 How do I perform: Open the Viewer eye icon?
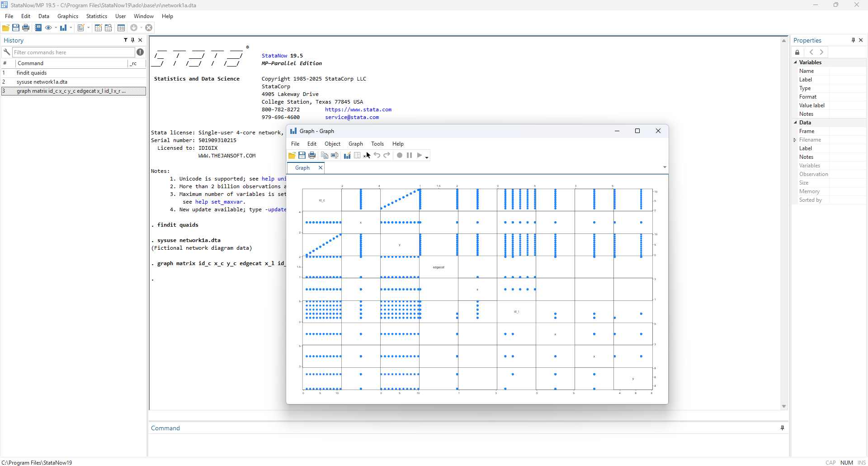[48, 28]
